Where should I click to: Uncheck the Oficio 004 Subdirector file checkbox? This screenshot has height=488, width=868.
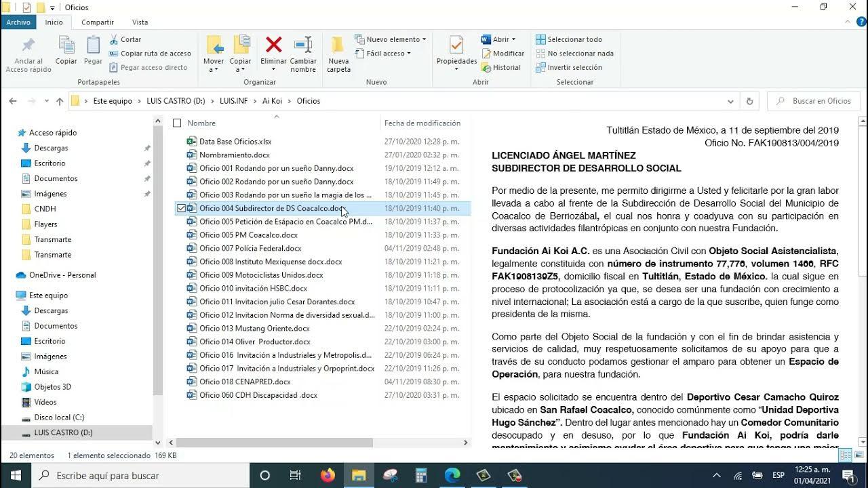coord(181,208)
